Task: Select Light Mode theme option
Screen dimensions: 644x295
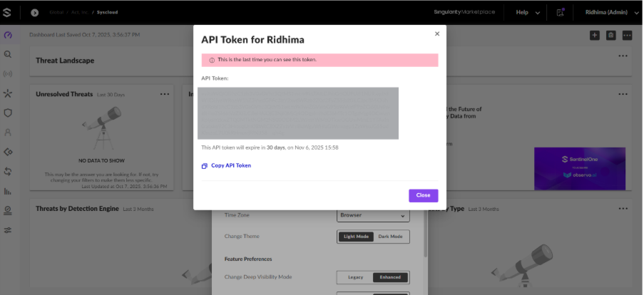Action: [x=356, y=237]
